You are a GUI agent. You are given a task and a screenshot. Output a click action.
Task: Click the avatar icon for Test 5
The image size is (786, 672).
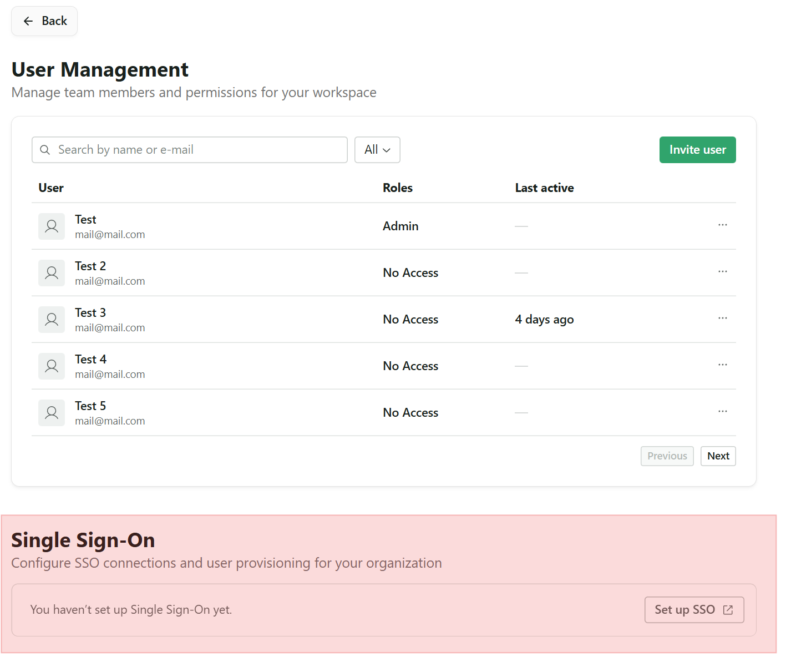[x=52, y=413]
